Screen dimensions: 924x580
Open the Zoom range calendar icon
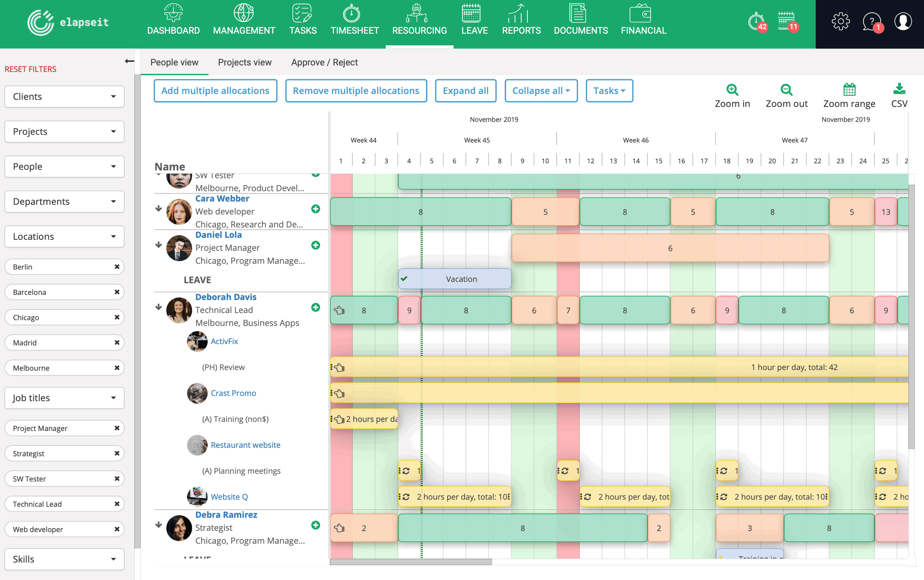click(849, 90)
